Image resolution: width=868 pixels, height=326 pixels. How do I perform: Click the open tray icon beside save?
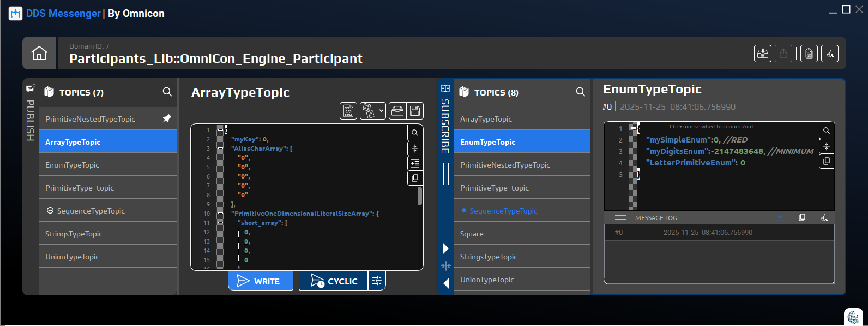397,111
